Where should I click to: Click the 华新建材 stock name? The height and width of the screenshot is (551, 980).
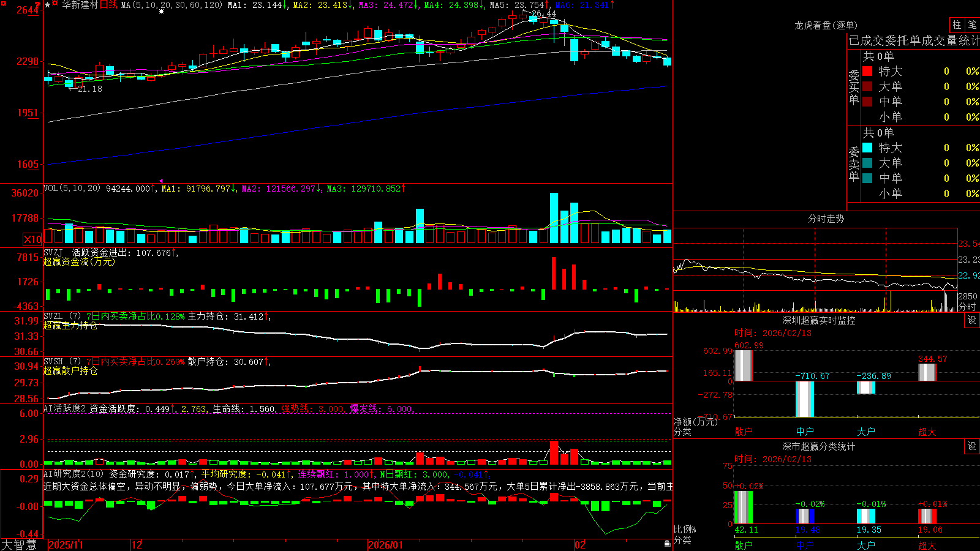(80, 5)
